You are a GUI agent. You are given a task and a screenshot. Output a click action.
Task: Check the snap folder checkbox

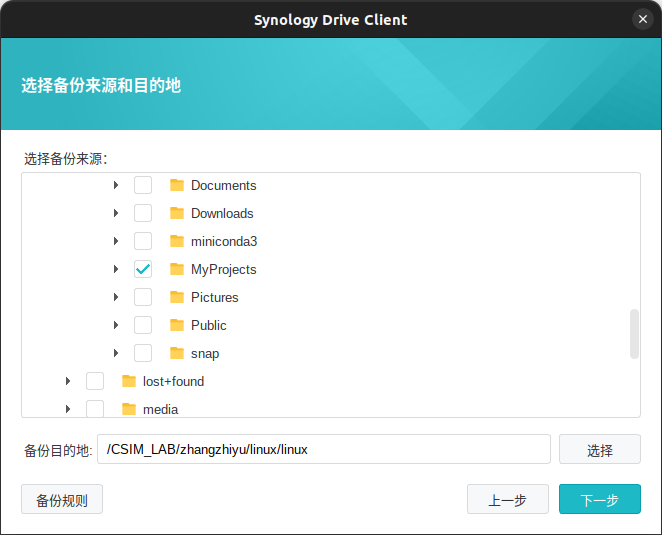(x=143, y=353)
